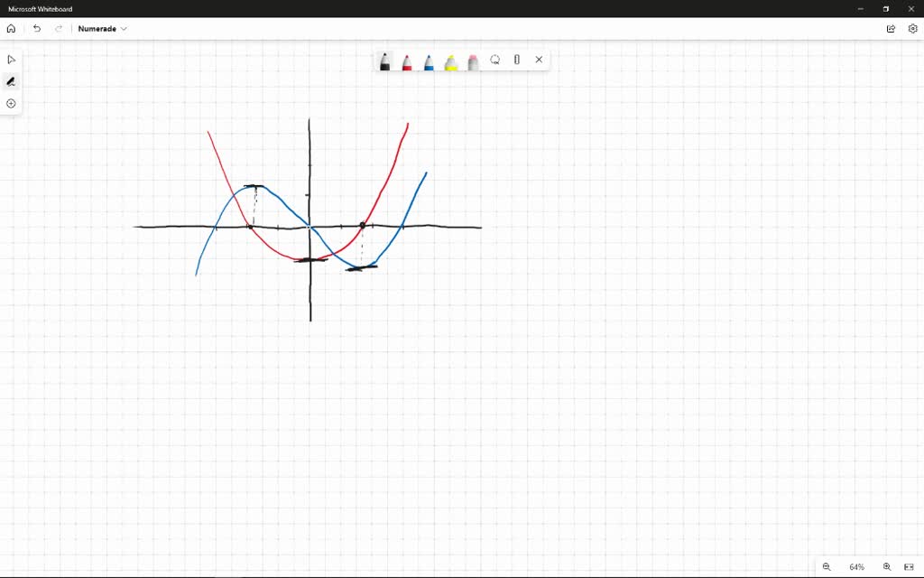Go to Home screen via home button
The image size is (924, 578).
pos(11,28)
